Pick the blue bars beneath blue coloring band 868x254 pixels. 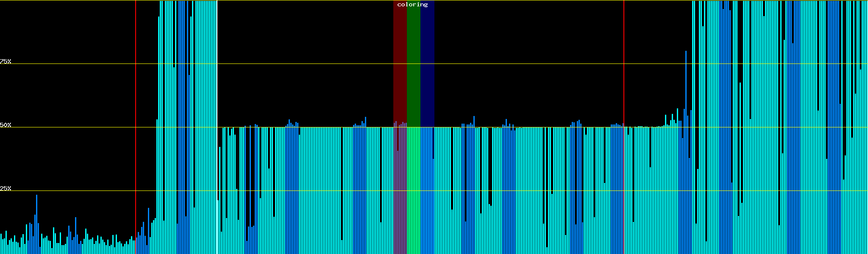coord(427,190)
